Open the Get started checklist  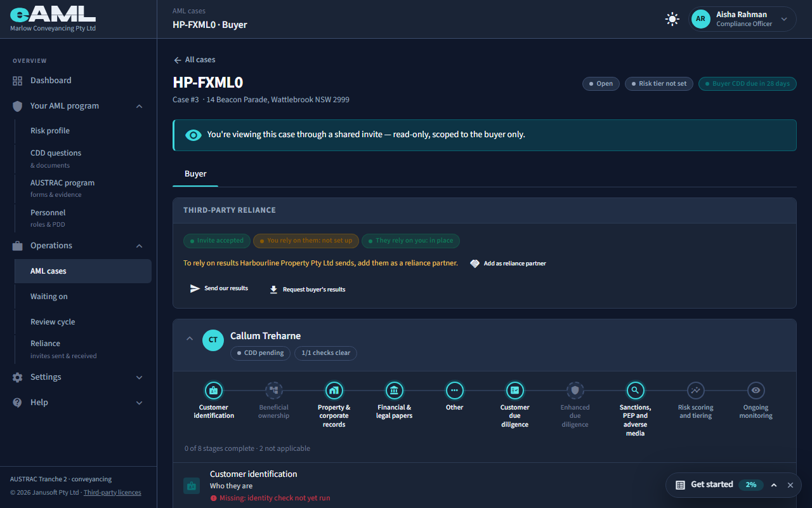tap(712, 485)
